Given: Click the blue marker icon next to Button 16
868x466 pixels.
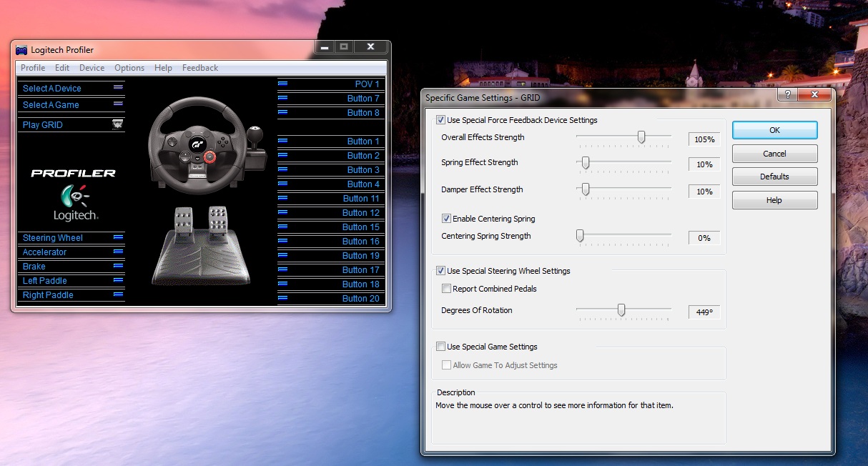Looking at the screenshot, I should click(282, 241).
